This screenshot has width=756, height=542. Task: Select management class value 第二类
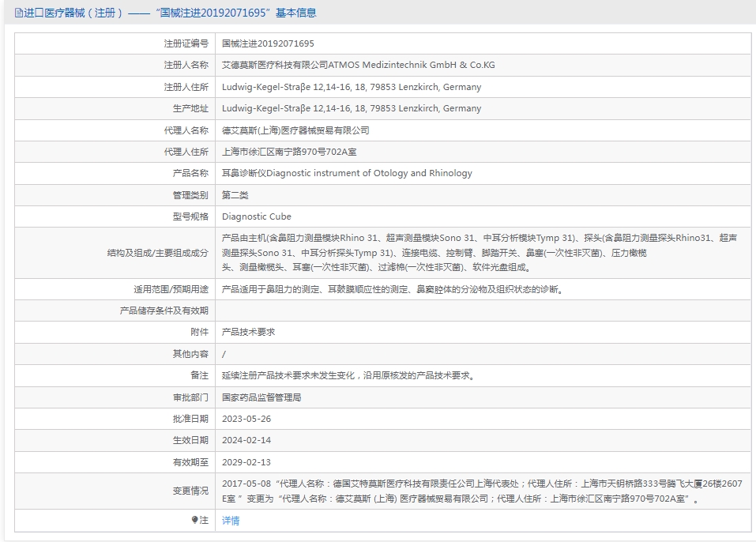click(235, 195)
